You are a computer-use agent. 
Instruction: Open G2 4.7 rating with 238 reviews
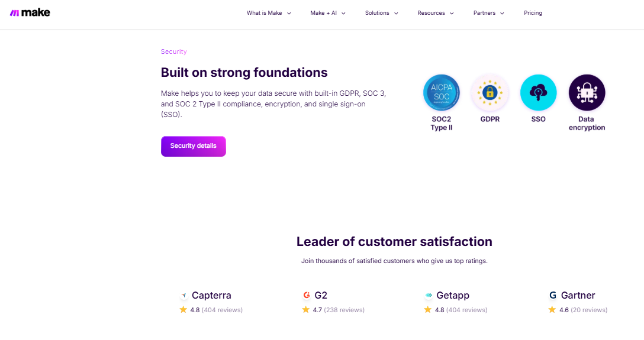(333, 310)
